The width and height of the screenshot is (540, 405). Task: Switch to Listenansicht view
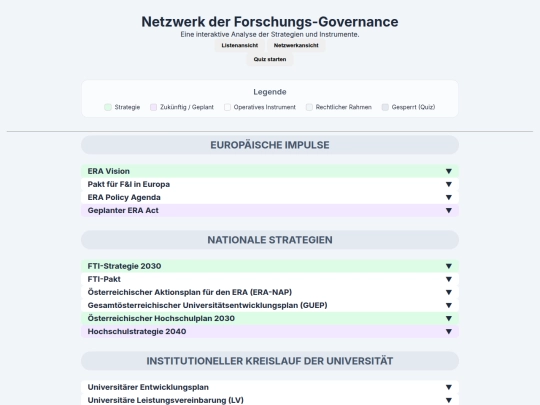pyautogui.click(x=240, y=45)
